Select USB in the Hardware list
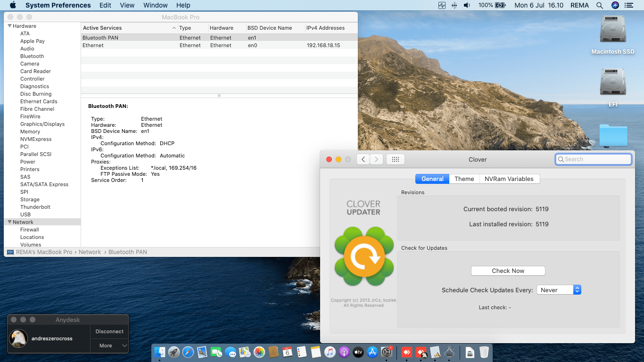Image resolution: width=644 pixels, height=362 pixels. click(x=25, y=214)
